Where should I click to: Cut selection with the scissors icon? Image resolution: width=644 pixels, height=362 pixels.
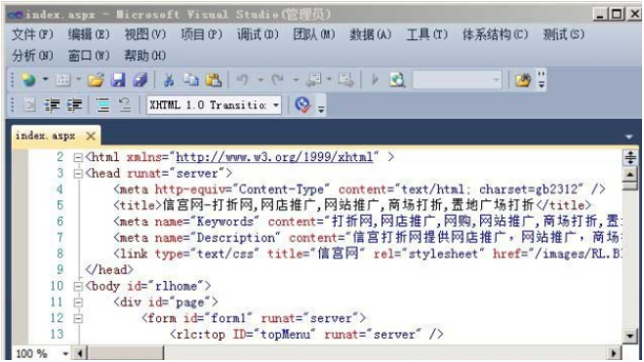click(168, 80)
